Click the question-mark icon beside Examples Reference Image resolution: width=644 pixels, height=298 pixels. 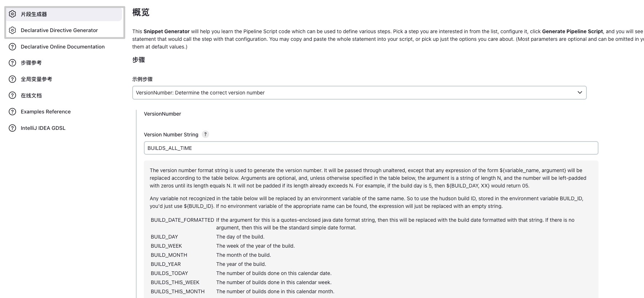[x=12, y=112]
